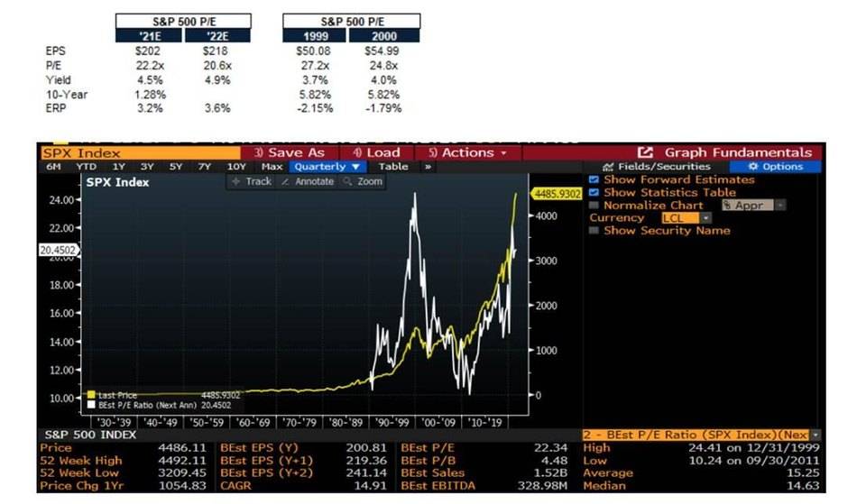
Task: Expand the BEst P/E Ratio statistics dropdown
Action: [817, 435]
